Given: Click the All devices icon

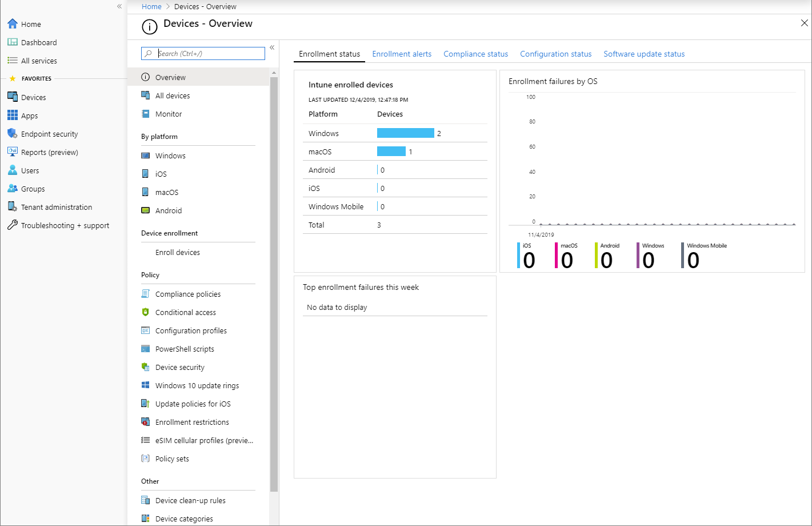Looking at the screenshot, I should pyautogui.click(x=146, y=95).
